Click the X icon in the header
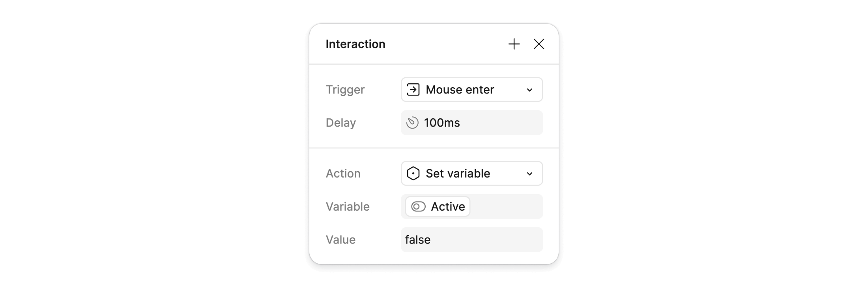The height and width of the screenshot is (288, 868). [539, 44]
